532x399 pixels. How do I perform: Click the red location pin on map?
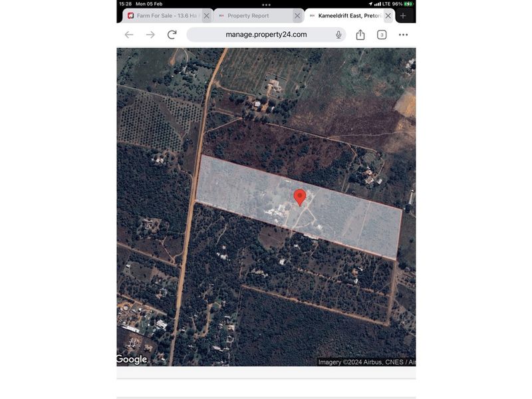(x=300, y=198)
